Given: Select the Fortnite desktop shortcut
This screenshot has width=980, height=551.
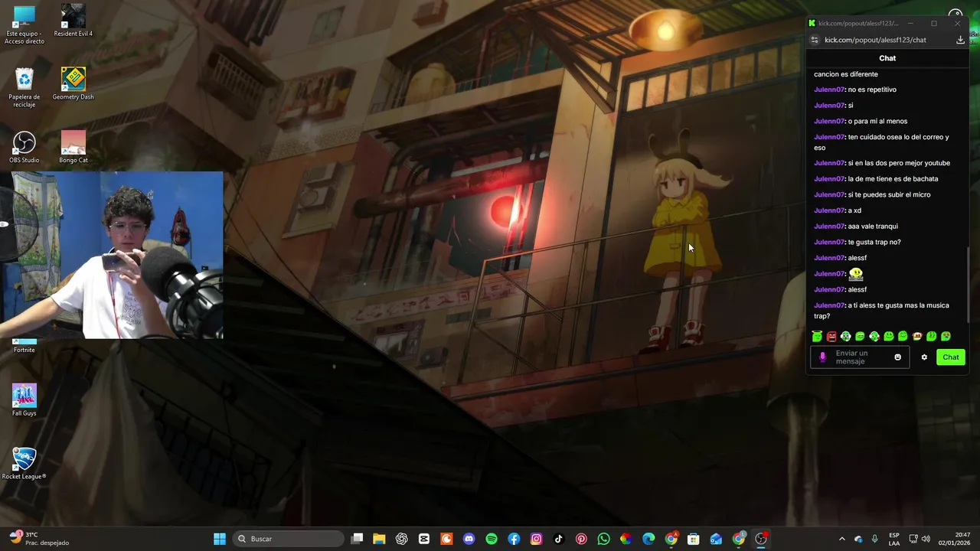Looking at the screenshot, I should coord(24,346).
